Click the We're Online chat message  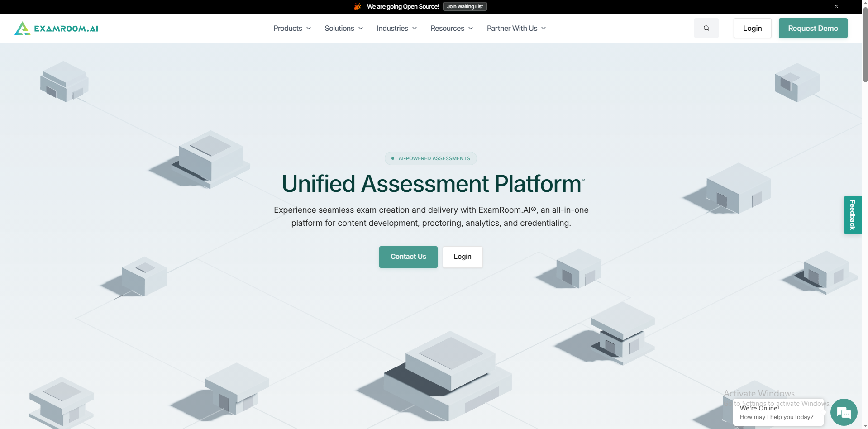(x=778, y=412)
